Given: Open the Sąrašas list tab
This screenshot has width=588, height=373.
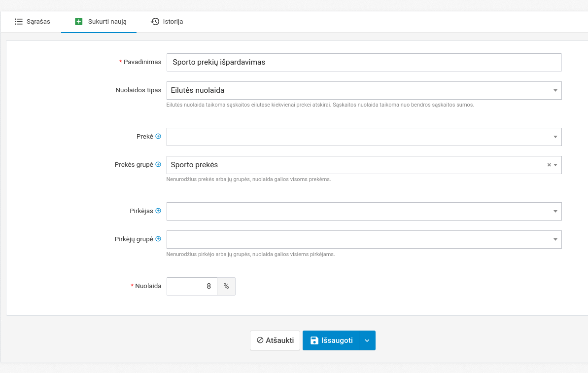Looking at the screenshot, I should (33, 22).
